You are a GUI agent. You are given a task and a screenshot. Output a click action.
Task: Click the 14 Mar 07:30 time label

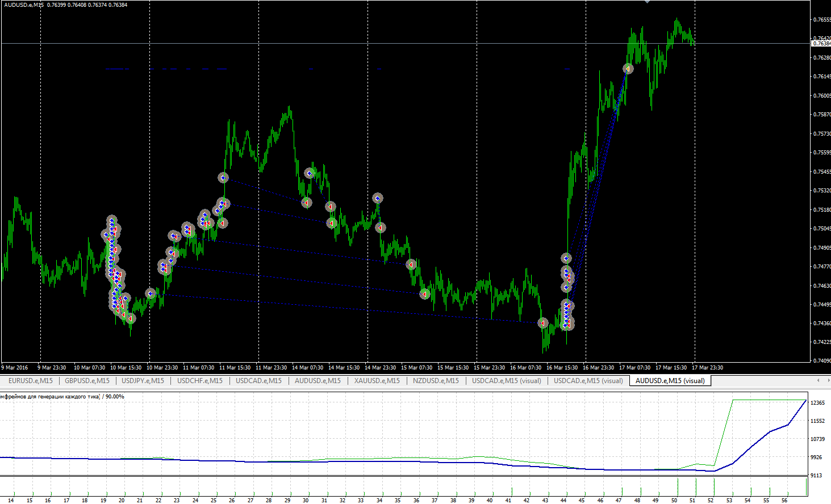click(x=307, y=368)
